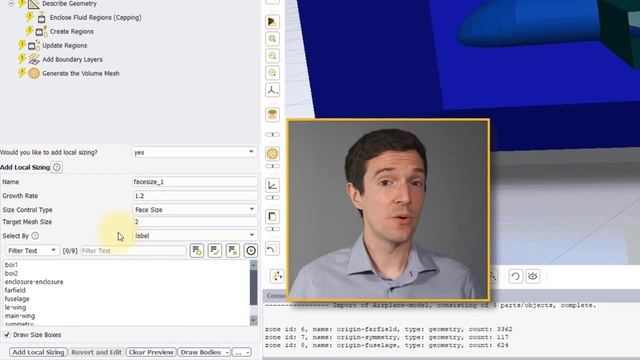Open the Draw Bodies dropdown arrow
The width and height of the screenshot is (640, 360).
[227, 352]
